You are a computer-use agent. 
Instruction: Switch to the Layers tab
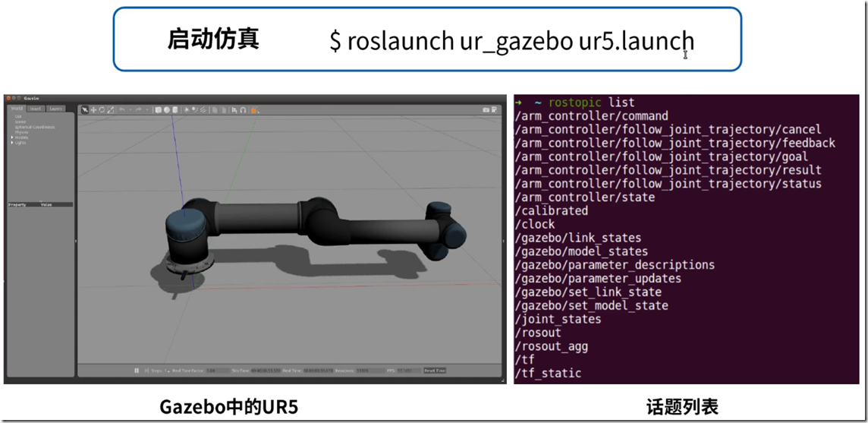[x=55, y=109]
